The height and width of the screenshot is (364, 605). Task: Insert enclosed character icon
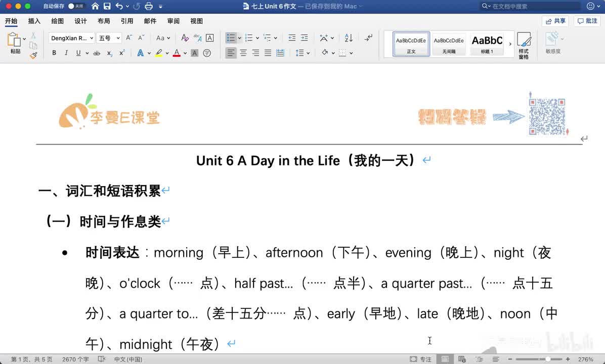tap(207, 53)
